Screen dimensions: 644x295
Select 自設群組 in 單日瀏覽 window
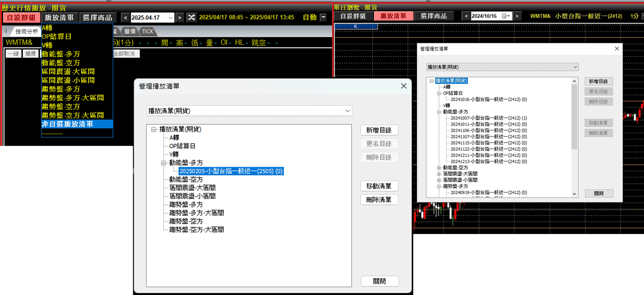(x=353, y=16)
